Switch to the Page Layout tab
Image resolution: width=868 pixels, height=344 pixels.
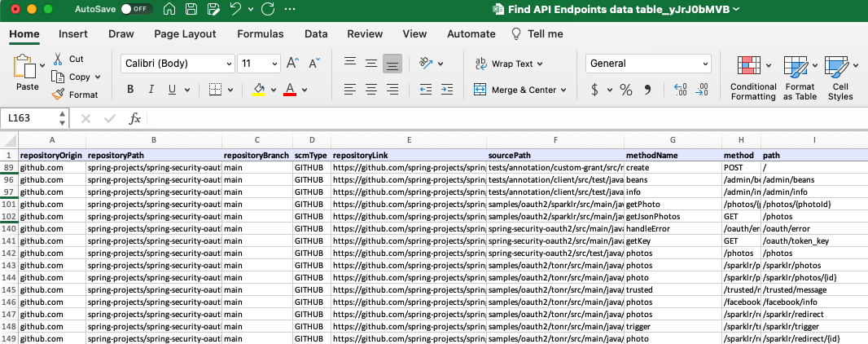(x=185, y=33)
